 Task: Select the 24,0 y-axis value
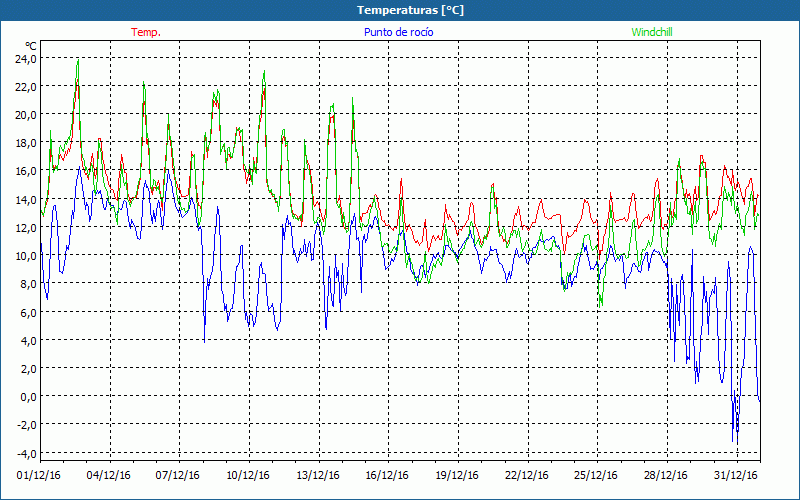(26, 58)
